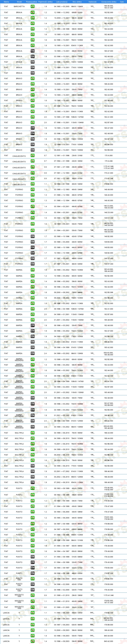Screen dimensions: 127x644
Task: Select power value 85kW / 115KM
Action: pyautogui.click(x=77, y=482)
